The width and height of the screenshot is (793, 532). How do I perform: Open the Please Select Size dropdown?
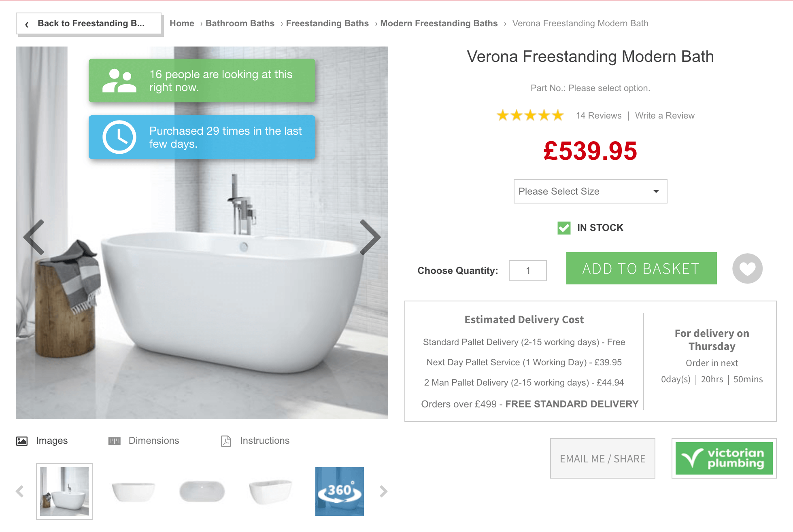[x=590, y=191]
